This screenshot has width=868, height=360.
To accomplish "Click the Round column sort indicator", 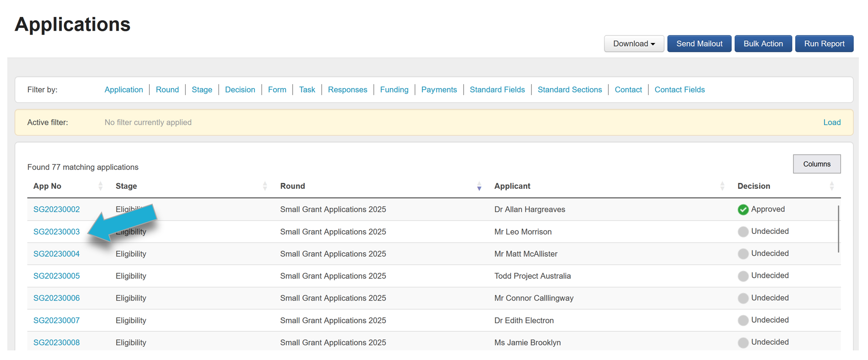I will click(x=479, y=186).
